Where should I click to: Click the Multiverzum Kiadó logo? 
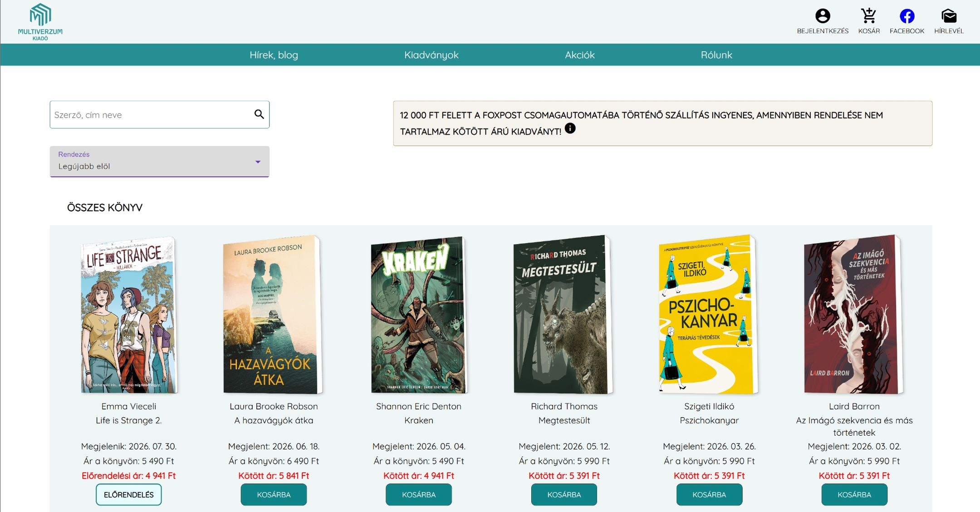40,22
